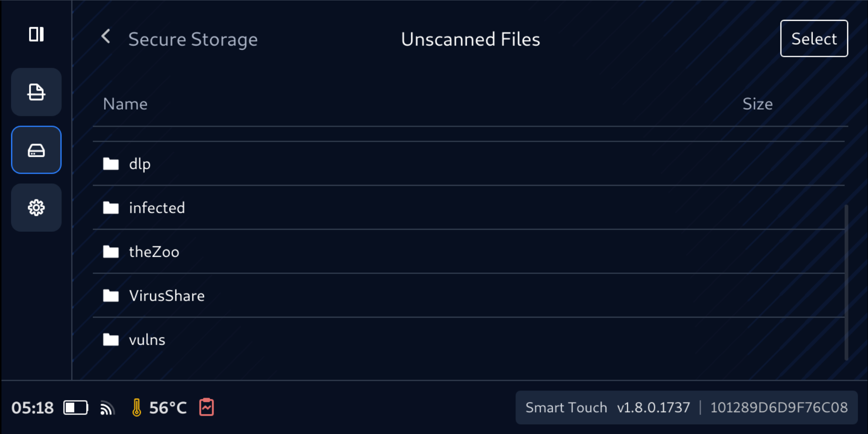Click the Smart Touch version info
Image resolution: width=868 pixels, height=434 pixels.
coord(686,408)
